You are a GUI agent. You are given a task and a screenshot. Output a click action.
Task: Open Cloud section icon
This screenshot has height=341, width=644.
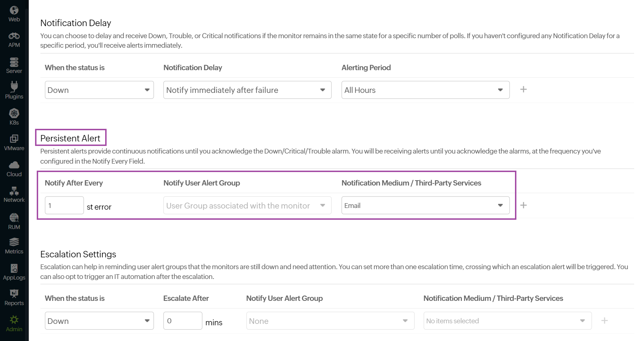coord(14,169)
